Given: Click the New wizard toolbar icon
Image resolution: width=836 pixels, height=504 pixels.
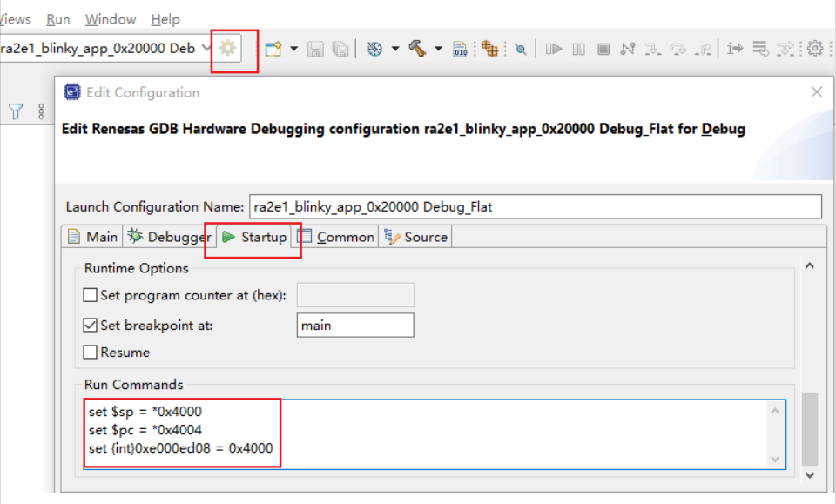Looking at the screenshot, I should [x=273, y=49].
